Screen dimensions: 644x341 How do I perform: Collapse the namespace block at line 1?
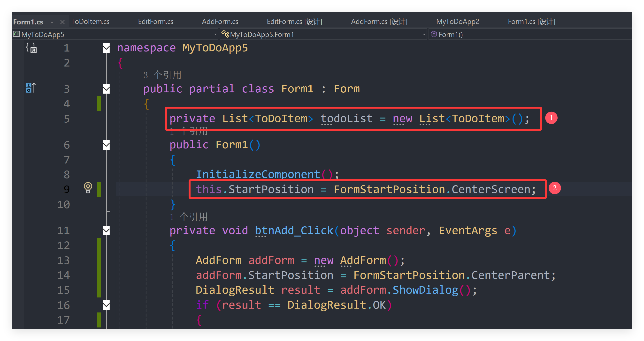tap(106, 48)
